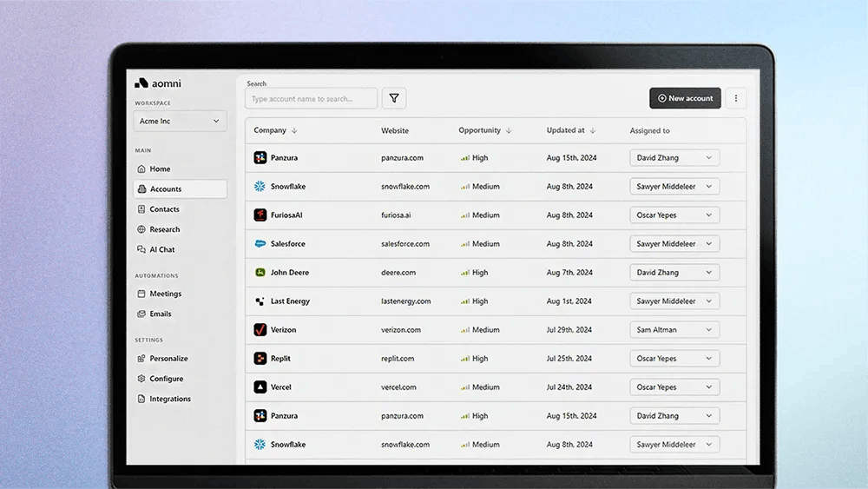868x489 pixels.
Task: Open the assignee dropdown for the first Snowflake row
Action: pyautogui.click(x=674, y=187)
